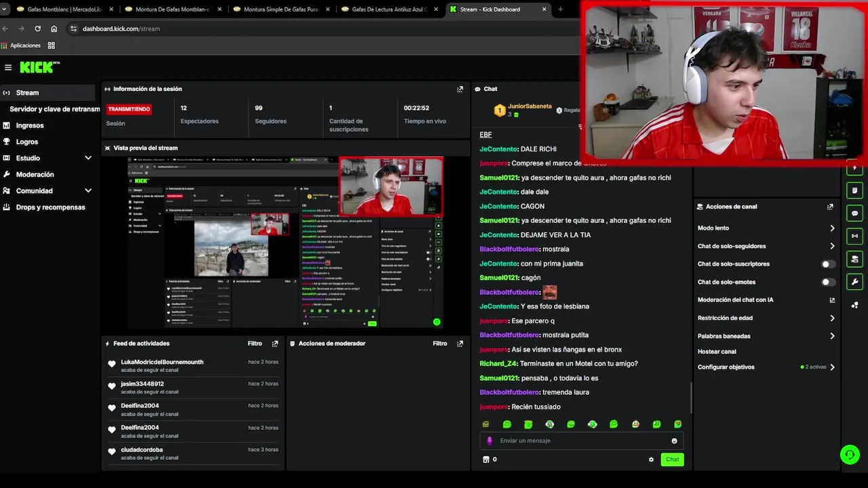This screenshot has height=488, width=868.
Task: Click the emote image posted by Blackboltfutbolero
Action: tap(549, 292)
